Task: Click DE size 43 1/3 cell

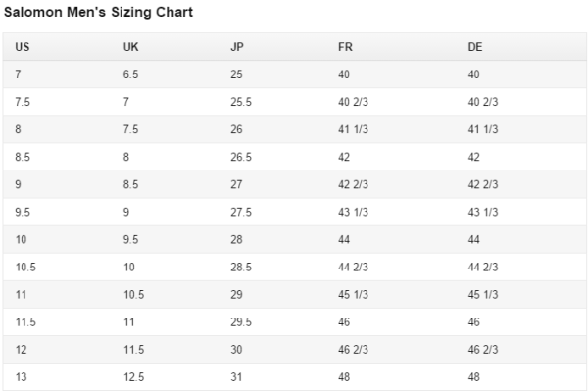Action: pyautogui.click(x=483, y=212)
